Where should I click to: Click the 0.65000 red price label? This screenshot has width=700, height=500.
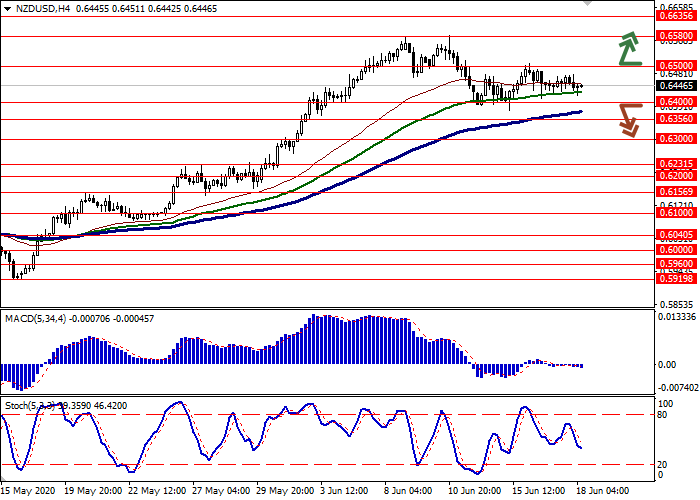[x=676, y=66]
